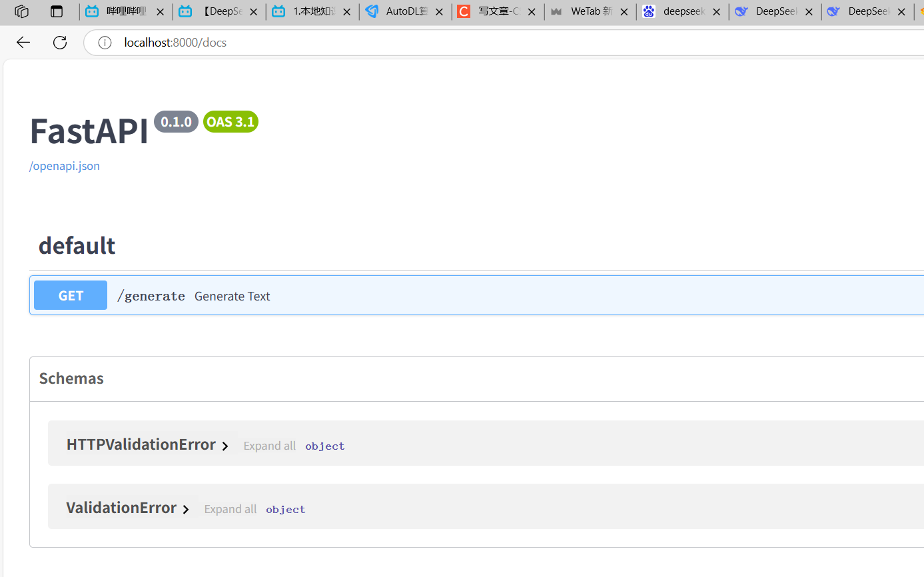Click the Generate Text summary
The width and height of the screenshot is (924, 577).
tap(232, 296)
